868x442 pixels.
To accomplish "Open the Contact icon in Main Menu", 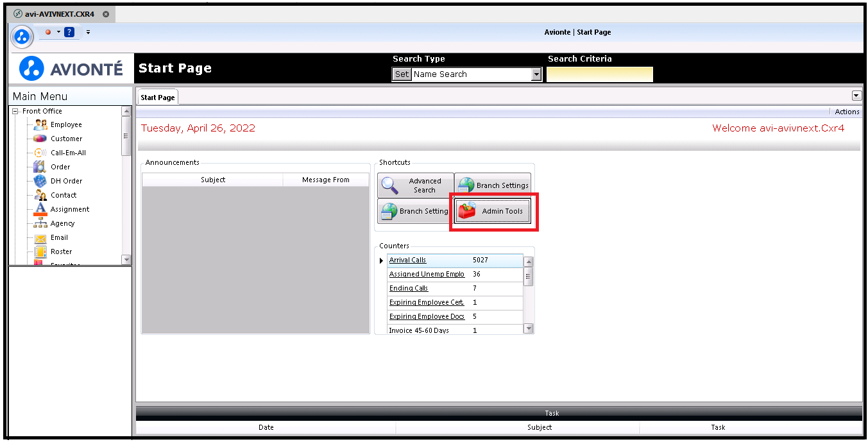I will pyautogui.click(x=40, y=195).
